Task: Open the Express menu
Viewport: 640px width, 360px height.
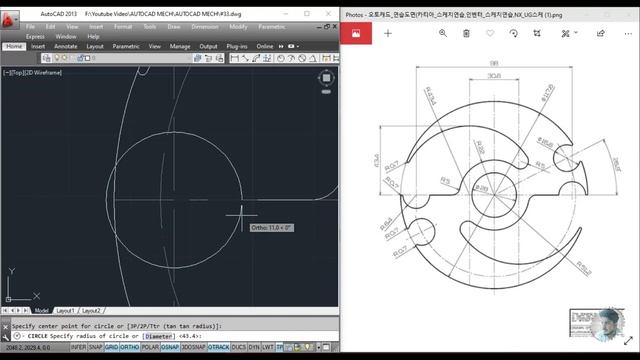Action: click(x=35, y=36)
